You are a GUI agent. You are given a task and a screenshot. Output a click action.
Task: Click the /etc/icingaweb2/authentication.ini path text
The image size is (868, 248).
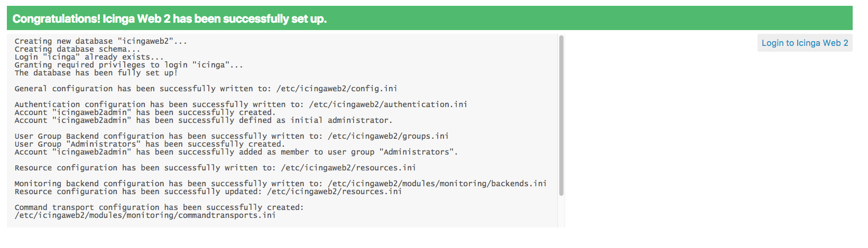click(388, 104)
